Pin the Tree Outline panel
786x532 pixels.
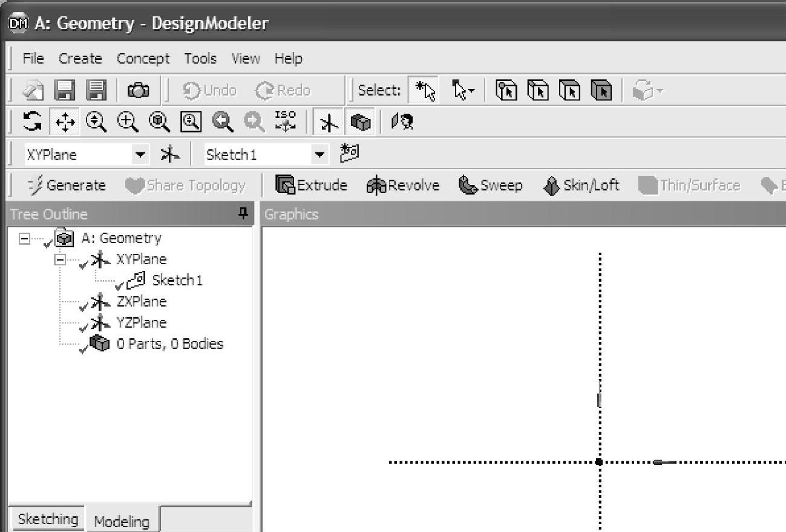coord(243,213)
